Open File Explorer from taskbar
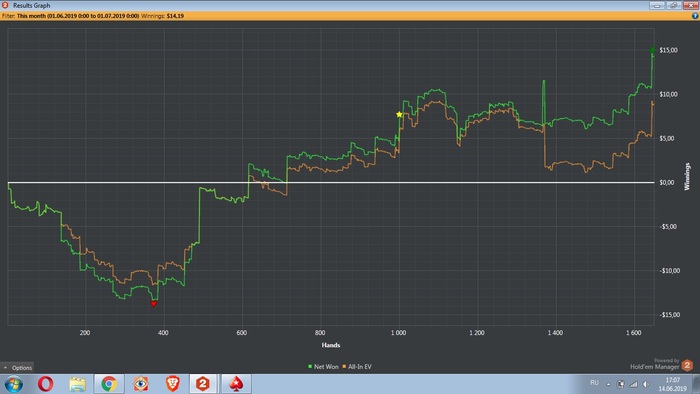The image size is (700, 394). (77, 384)
